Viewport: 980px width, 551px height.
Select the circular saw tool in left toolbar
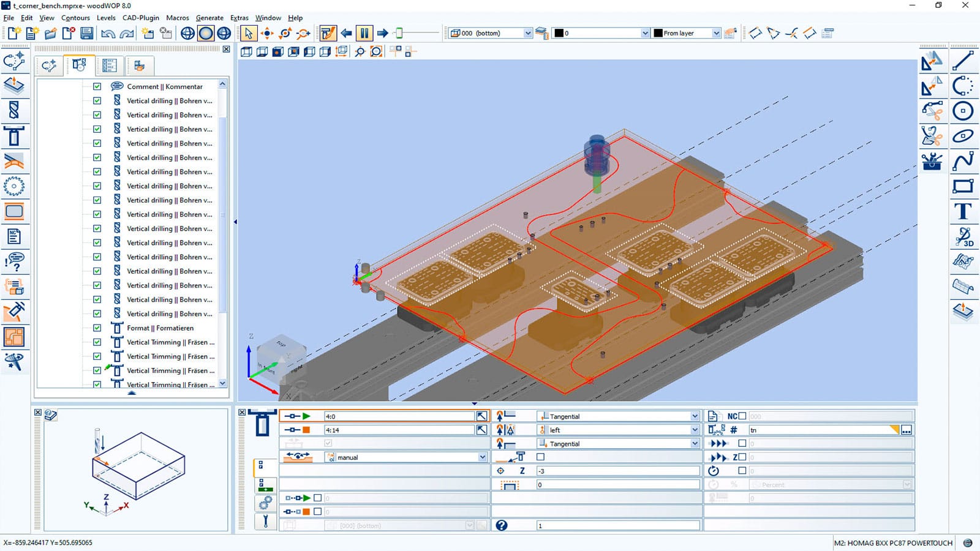(15, 187)
